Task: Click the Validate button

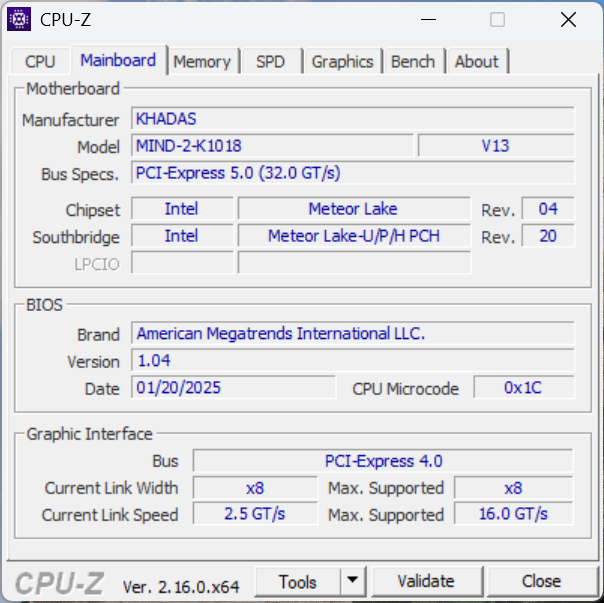Action: 426,581
